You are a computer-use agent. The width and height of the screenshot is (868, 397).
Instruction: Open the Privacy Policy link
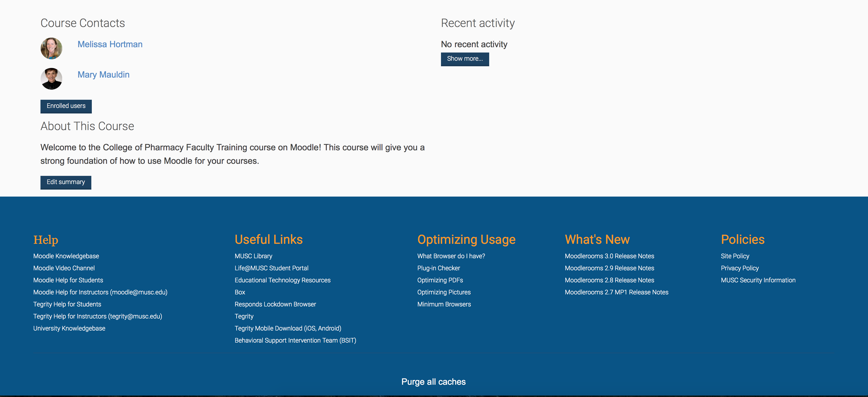click(740, 268)
